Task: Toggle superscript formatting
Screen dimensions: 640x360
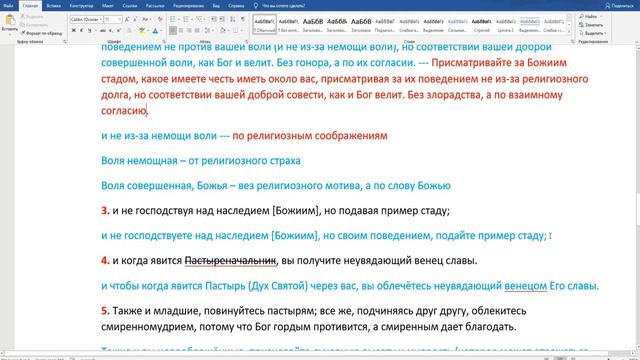Action: pyautogui.click(x=118, y=31)
